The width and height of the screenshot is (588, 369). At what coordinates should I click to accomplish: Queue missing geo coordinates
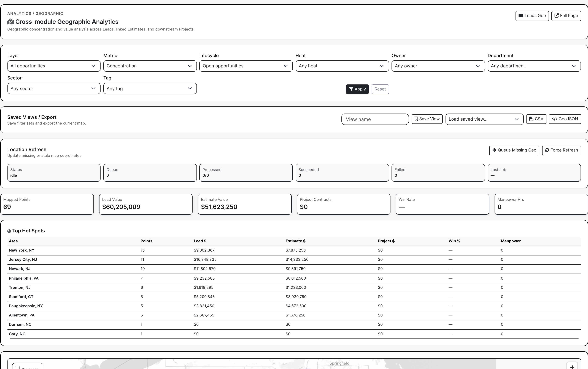coord(514,150)
